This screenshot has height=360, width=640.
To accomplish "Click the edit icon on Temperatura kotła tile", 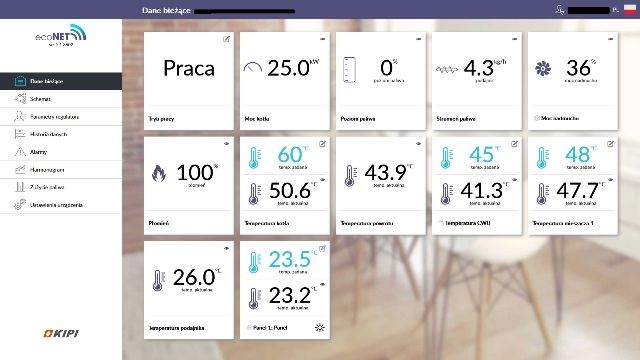I will tap(322, 144).
